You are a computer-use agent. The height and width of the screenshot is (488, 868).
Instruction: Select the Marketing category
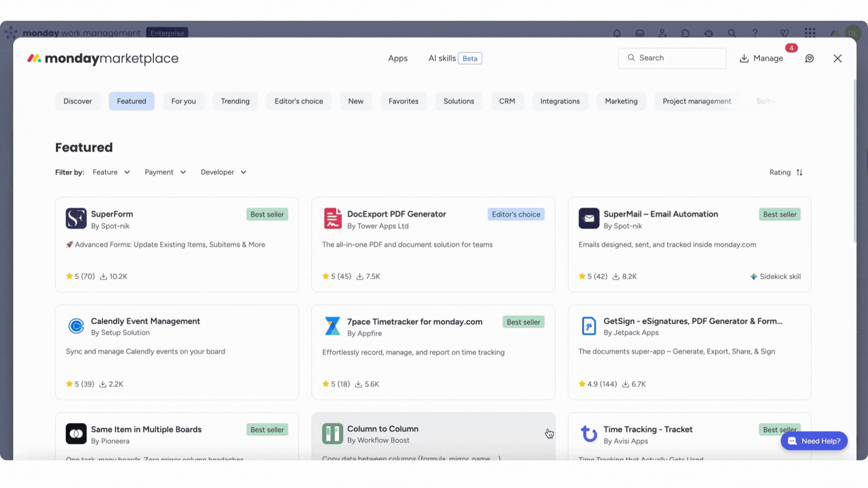pos(622,101)
